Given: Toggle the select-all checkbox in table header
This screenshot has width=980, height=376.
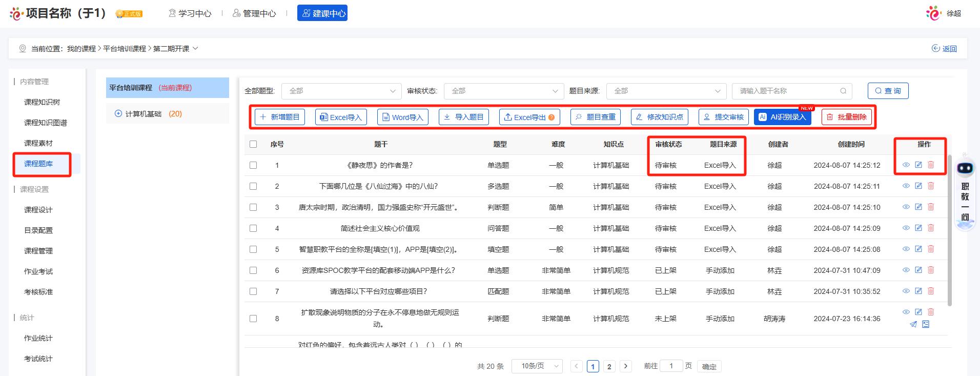Looking at the screenshot, I should [253, 144].
